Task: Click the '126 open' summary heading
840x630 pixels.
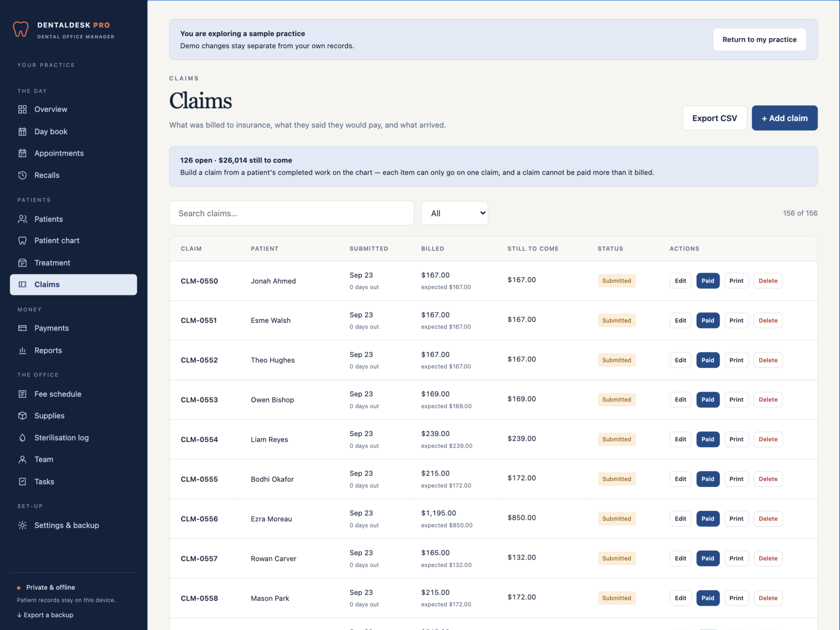Action: (236, 160)
